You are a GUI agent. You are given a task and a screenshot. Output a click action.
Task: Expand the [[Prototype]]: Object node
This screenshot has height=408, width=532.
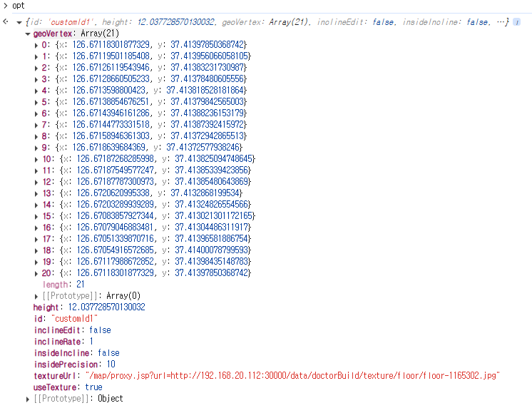click(28, 399)
